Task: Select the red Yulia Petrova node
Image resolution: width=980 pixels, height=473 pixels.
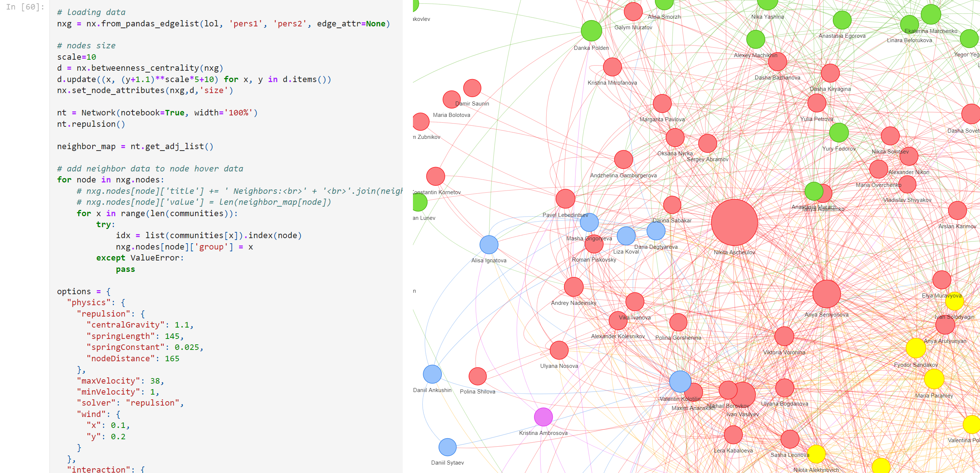Action: point(816,103)
